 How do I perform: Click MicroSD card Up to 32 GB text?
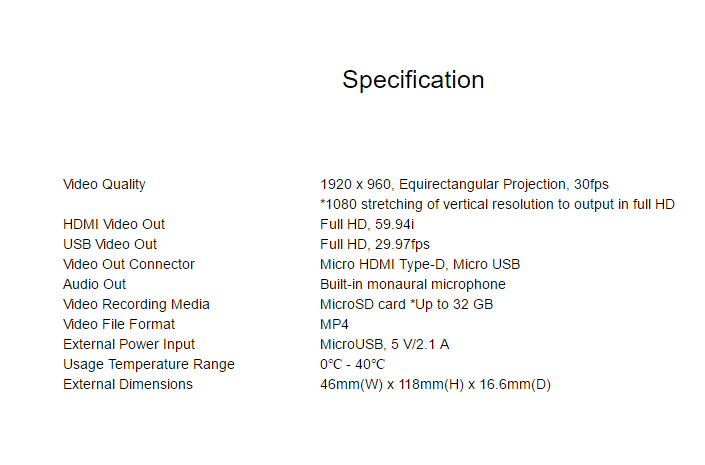406,304
